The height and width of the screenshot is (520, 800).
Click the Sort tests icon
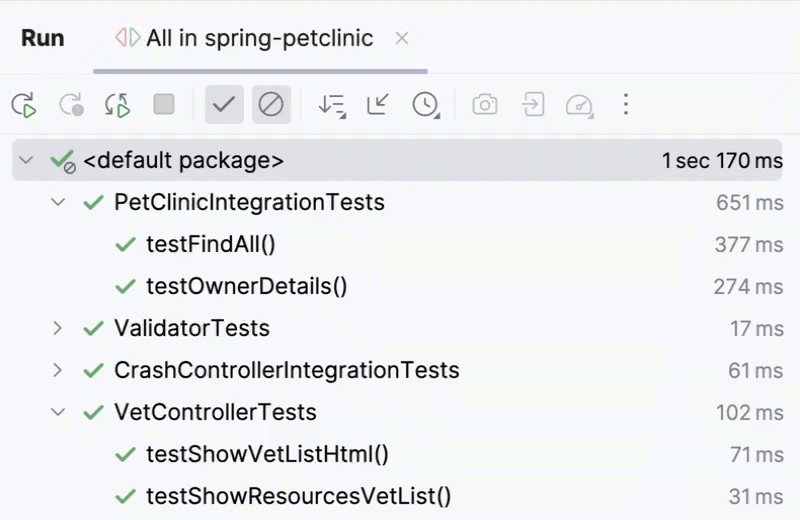point(331,104)
